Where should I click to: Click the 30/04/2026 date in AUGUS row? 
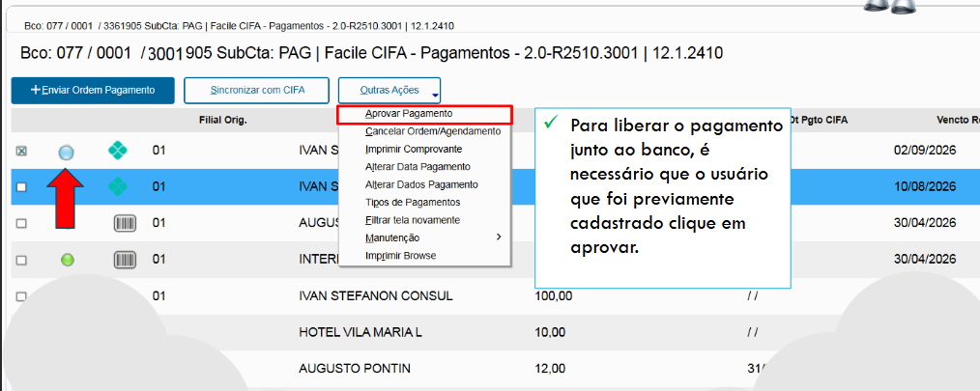925,223
